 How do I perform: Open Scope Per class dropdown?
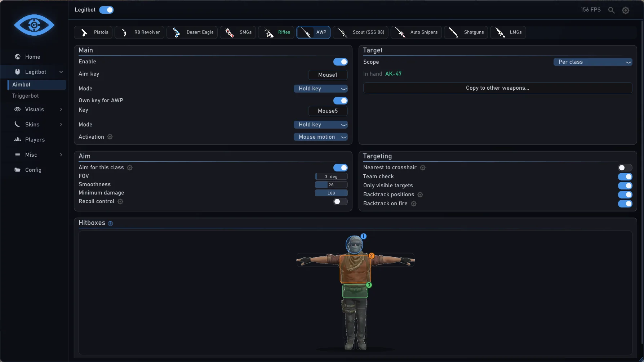pyautogui.click(x=593, y=62)
